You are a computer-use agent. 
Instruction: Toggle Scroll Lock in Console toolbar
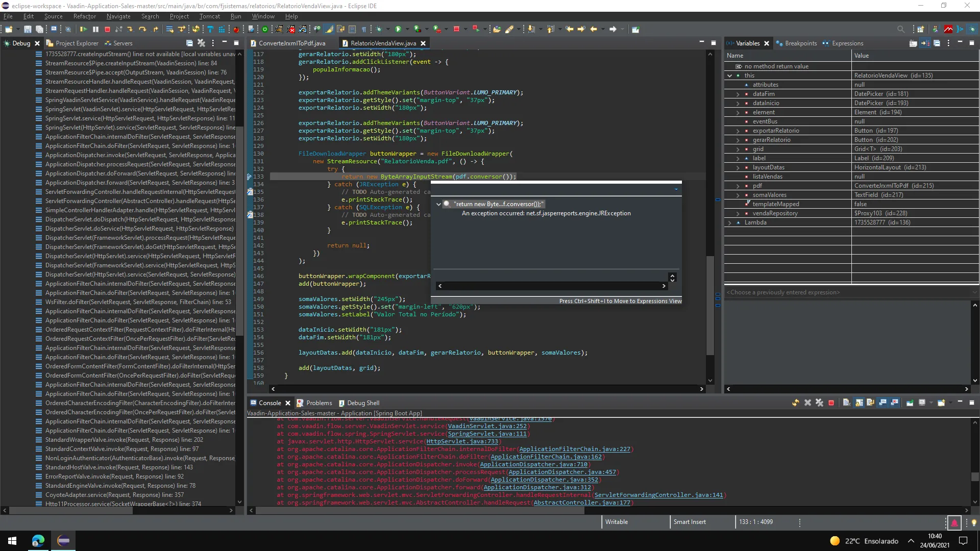(x=859, y=403)
